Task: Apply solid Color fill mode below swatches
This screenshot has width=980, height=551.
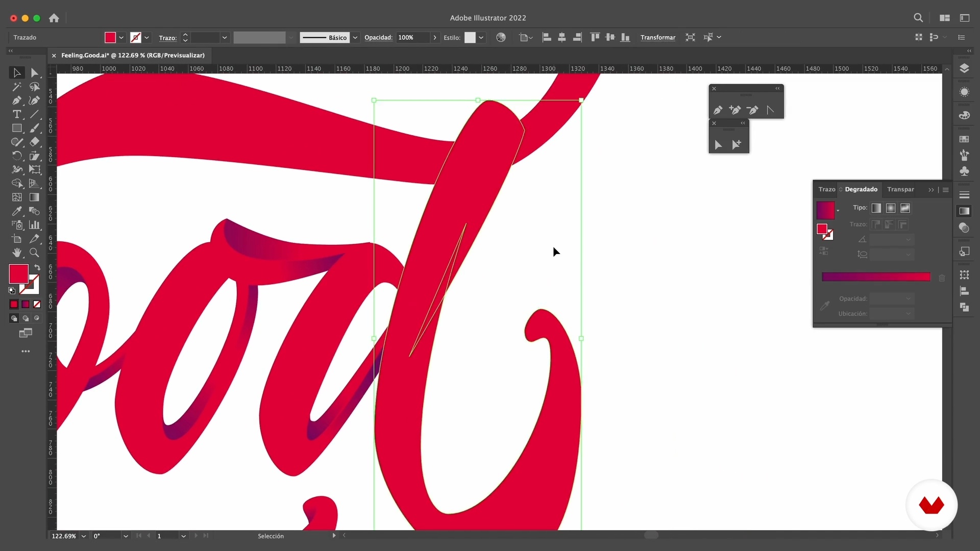Action: 14,304
